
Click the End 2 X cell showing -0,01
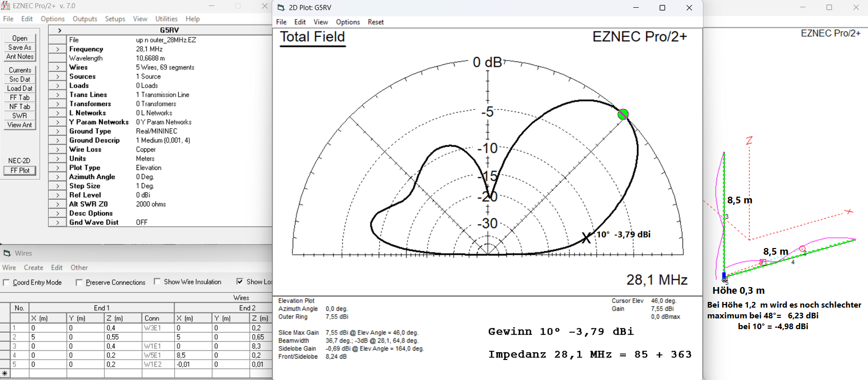[193, 365]
